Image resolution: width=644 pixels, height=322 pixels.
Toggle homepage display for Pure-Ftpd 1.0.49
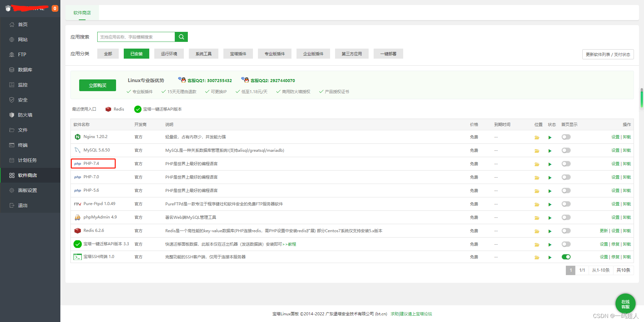click(x=566, y=204)
